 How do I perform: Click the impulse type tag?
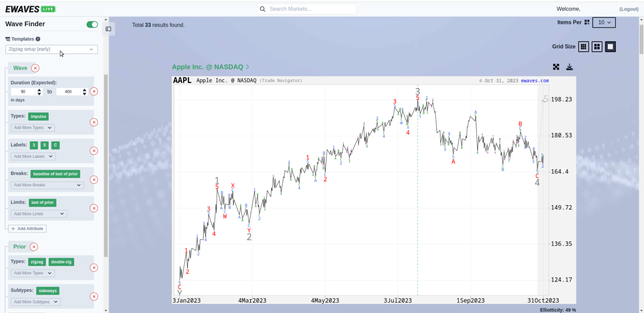[39, 116]
